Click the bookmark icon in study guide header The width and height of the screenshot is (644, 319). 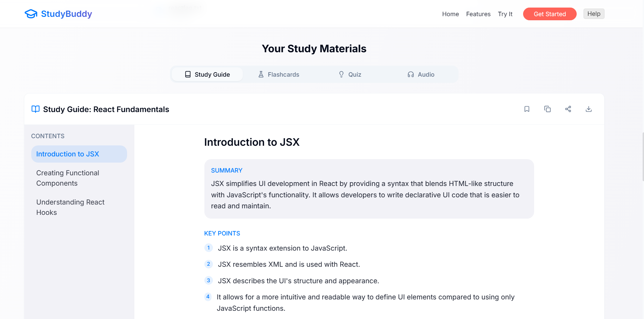coord(527,109)
